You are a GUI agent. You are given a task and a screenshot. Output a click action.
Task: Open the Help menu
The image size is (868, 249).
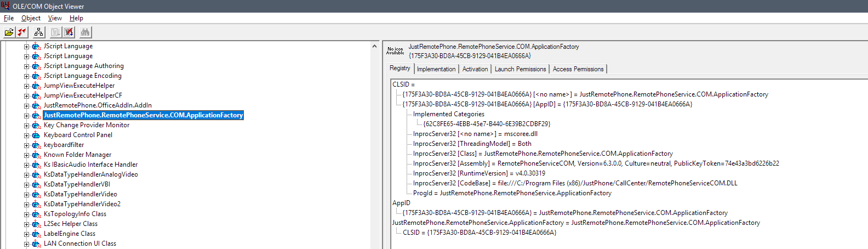click(76, 18)
